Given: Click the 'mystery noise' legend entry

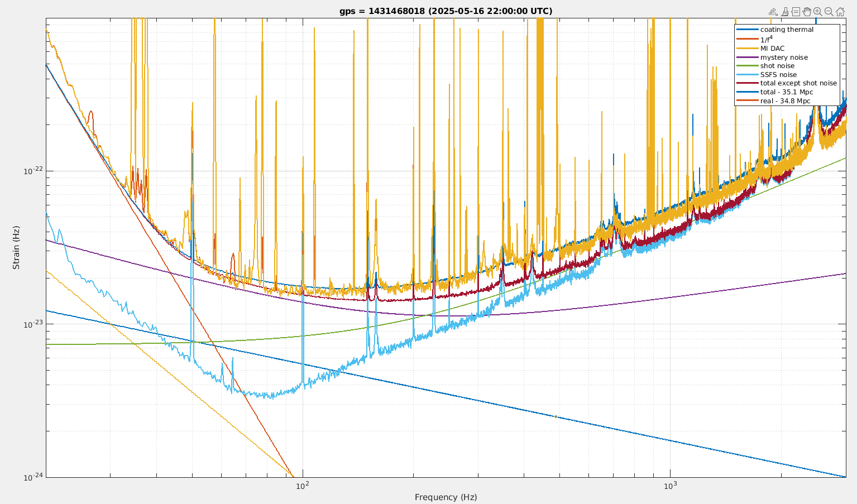Looking at the screenshot, I should click(x=784, y=57).
